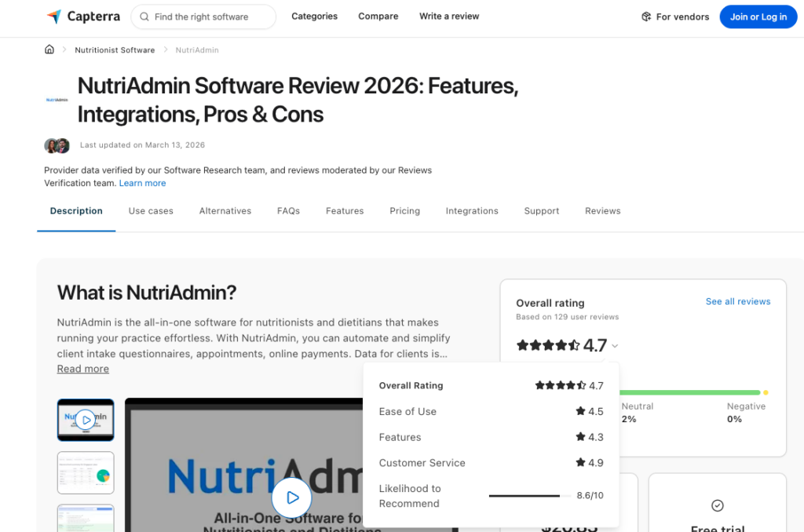Click the NutriAdmin breadcrumb

(x=197, y=49)
